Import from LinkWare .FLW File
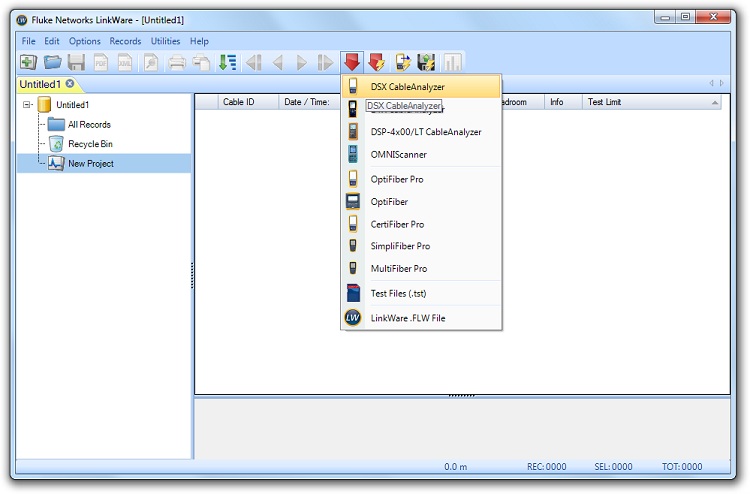 [x=408, y=318]
